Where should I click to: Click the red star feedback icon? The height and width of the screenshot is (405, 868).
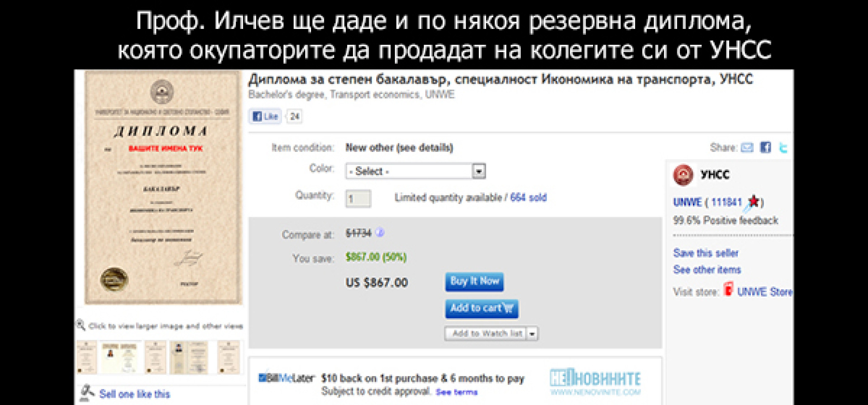coord(753,201)
